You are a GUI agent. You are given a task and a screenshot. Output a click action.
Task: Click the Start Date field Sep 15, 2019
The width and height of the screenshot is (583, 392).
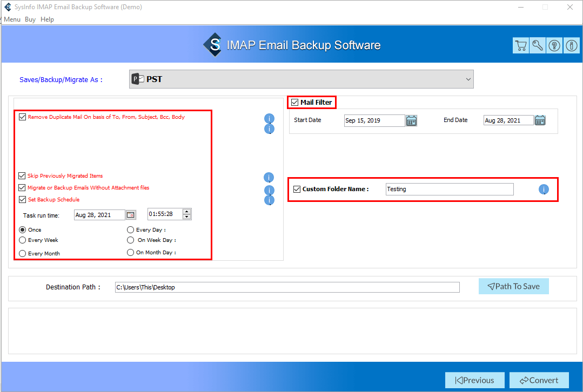pos(374,120)
